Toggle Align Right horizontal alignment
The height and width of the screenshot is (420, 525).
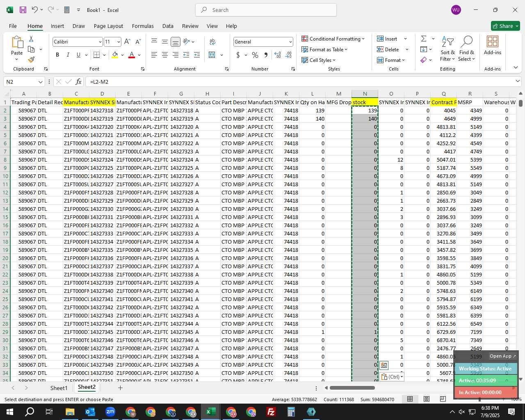tap(175, 55)
